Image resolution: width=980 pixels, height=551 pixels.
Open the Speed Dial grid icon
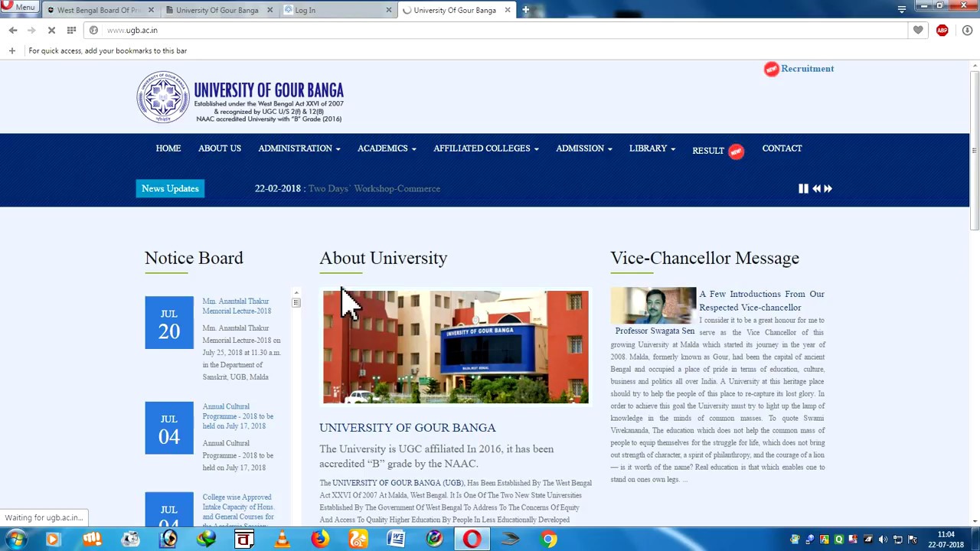coord(71,30)
